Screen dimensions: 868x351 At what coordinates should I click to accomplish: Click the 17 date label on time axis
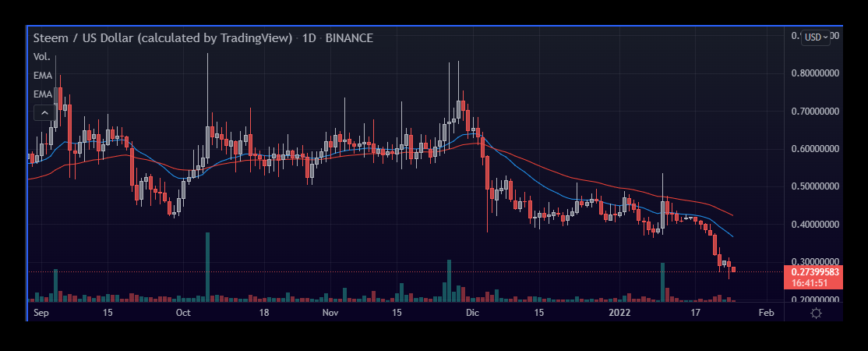pos(696,313)
